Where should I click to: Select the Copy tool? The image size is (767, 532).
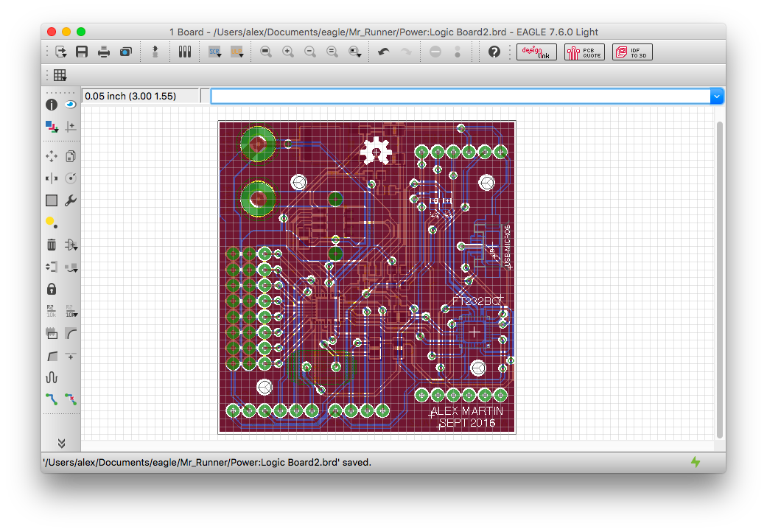71,156
